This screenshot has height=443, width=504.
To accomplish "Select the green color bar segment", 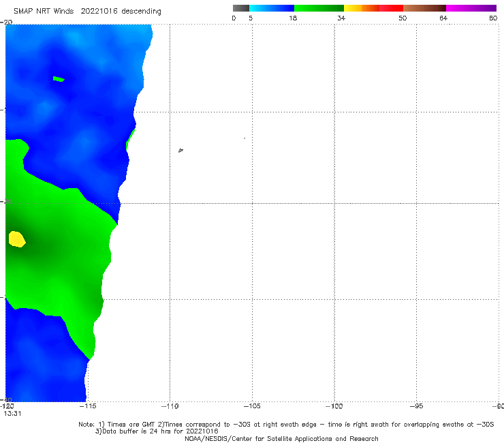I will [319, 8].
